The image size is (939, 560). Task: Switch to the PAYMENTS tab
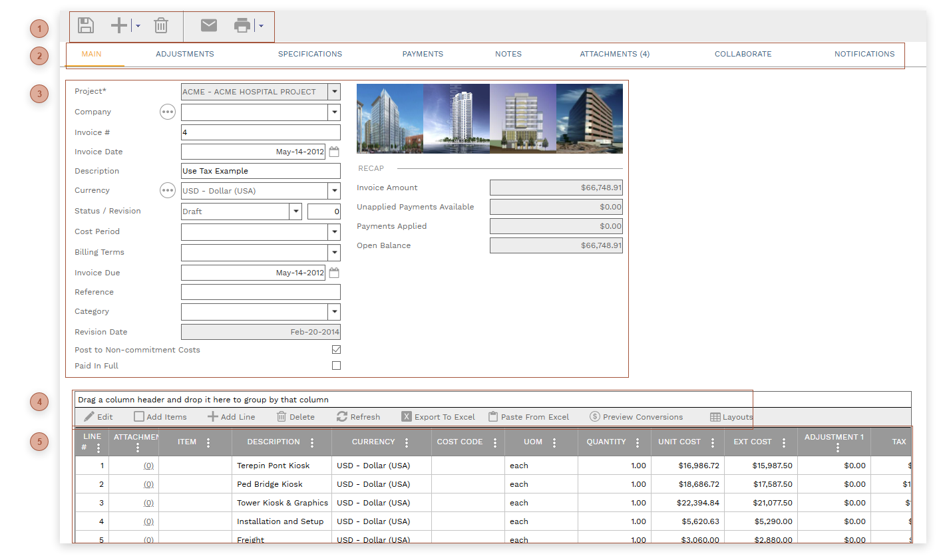pyautogui.click(x=423, y=54)
